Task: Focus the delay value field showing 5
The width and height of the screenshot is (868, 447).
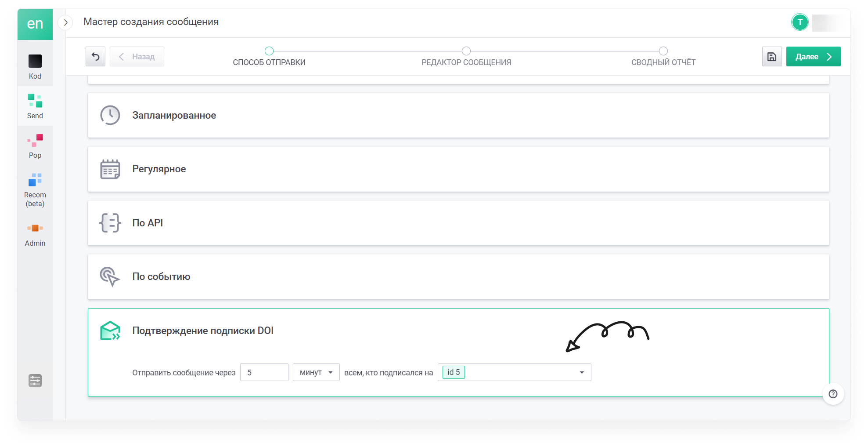Action: click(x=264, y=372)
